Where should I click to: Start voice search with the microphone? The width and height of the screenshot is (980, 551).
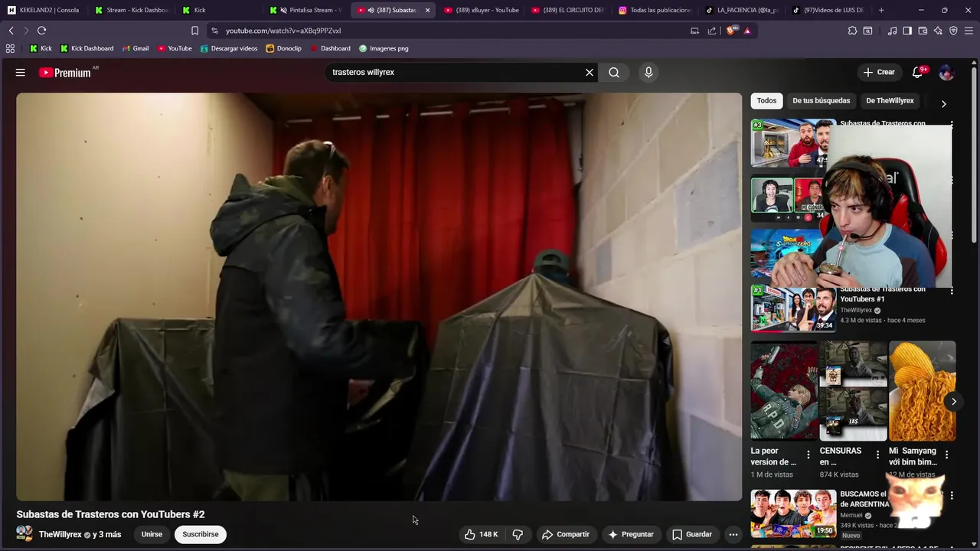point(648,72)
